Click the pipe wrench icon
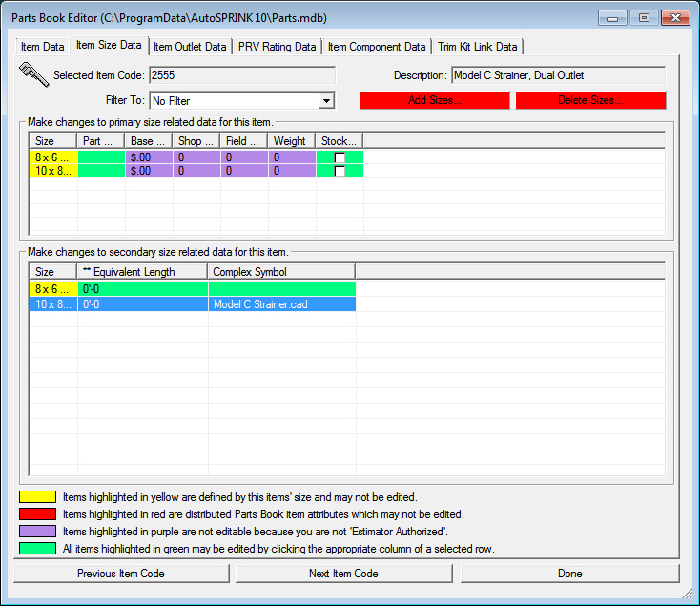This screenshot has height=606, width=700. pyautogui.click(x=32, y=74)
